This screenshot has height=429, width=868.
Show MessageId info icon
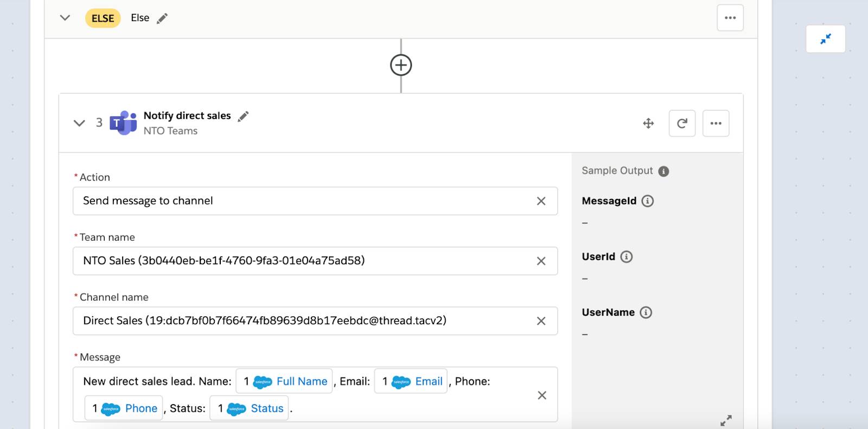pyautogui.click(x=647, y=201)
